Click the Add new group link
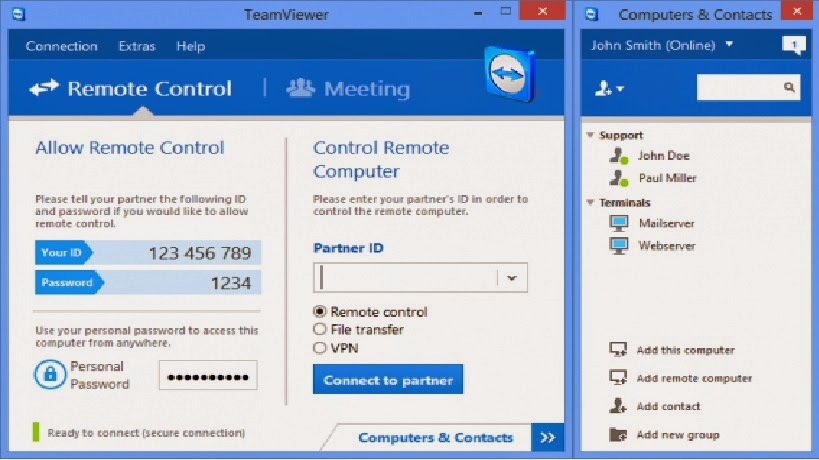The image size is (819, 460). [677, 435]
